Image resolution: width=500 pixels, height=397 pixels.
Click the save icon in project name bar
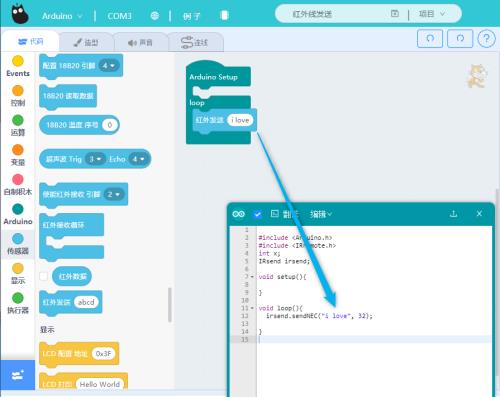click(x=395, y=14)
